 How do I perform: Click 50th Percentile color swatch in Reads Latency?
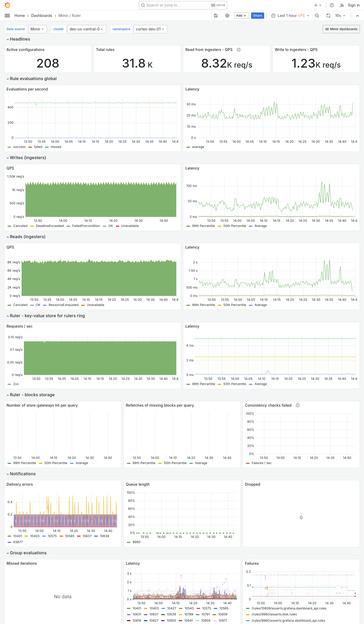click(x=219, y=305)
